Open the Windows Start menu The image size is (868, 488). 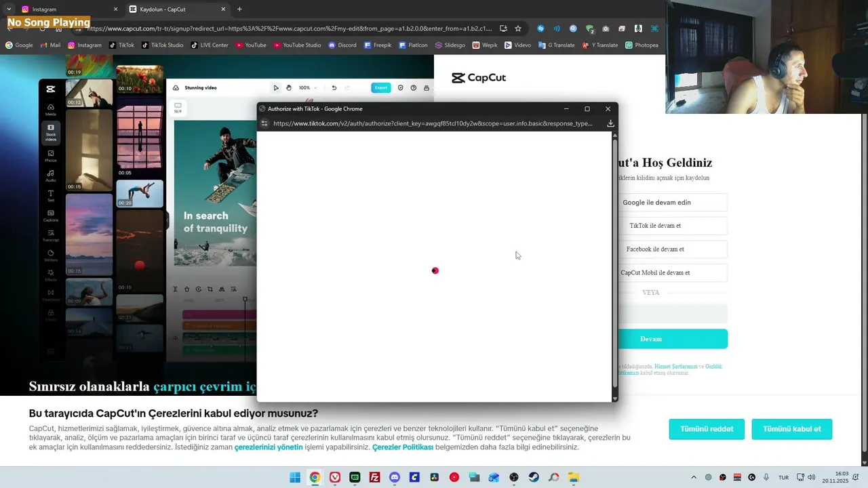(x=295, y=477)
